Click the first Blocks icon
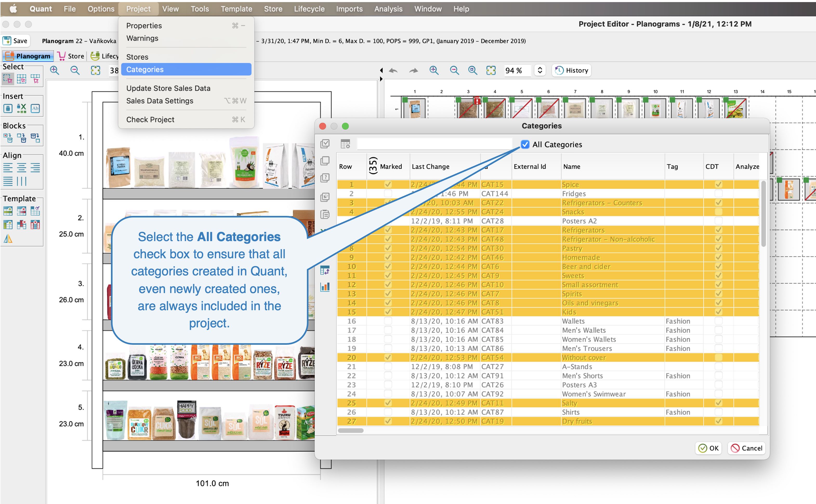Viewport: 816px width, 504px height. (x=8, y=138)
